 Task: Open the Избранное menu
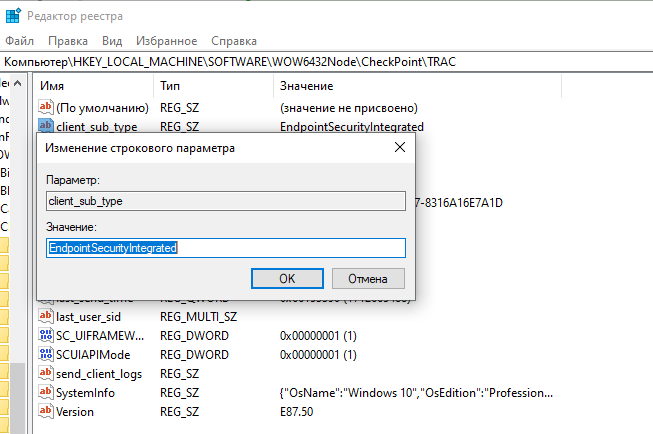tap(167, 41)
